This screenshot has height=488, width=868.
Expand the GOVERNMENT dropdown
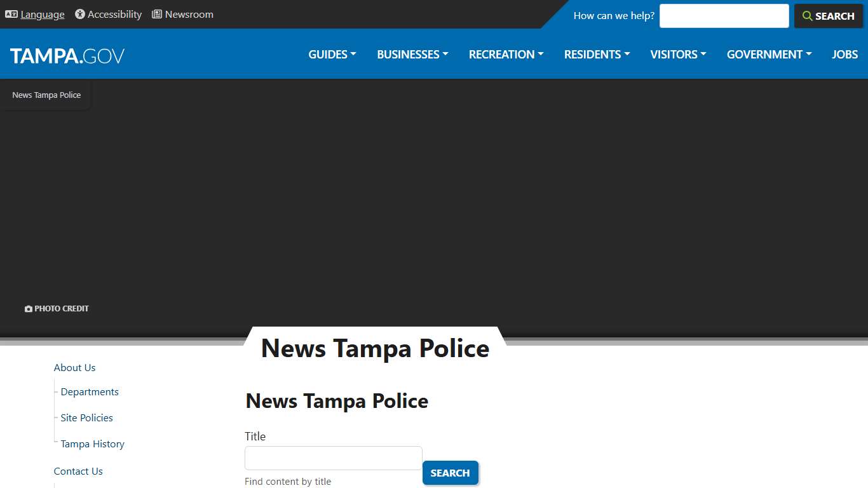tap(768, 54)
